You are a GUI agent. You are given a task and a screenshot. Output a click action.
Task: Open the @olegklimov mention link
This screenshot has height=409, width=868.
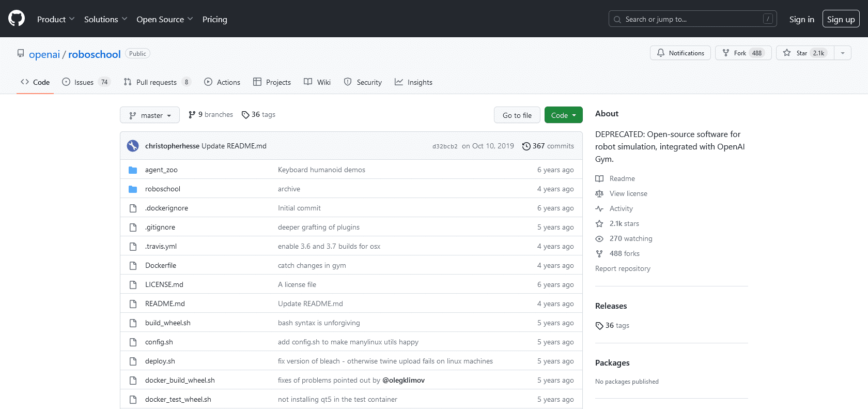click(x=404, y=380)
